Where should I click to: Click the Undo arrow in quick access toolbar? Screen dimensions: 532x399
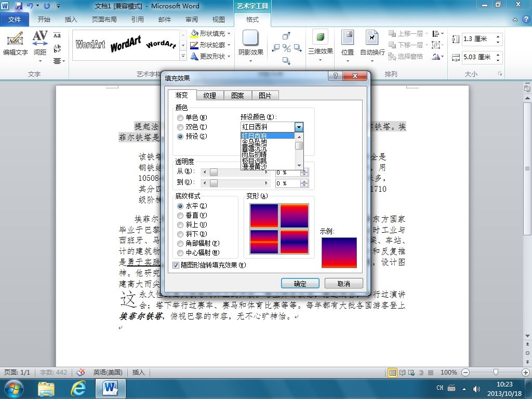30,6
